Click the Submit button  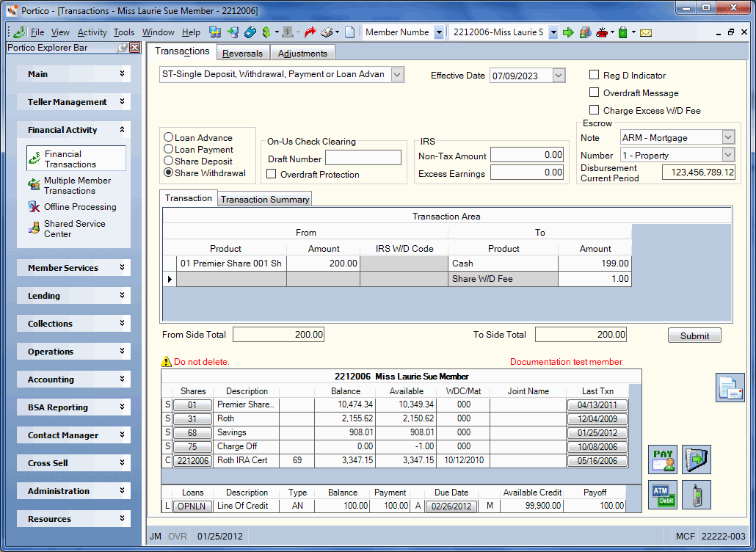click(x=694, y=335)
